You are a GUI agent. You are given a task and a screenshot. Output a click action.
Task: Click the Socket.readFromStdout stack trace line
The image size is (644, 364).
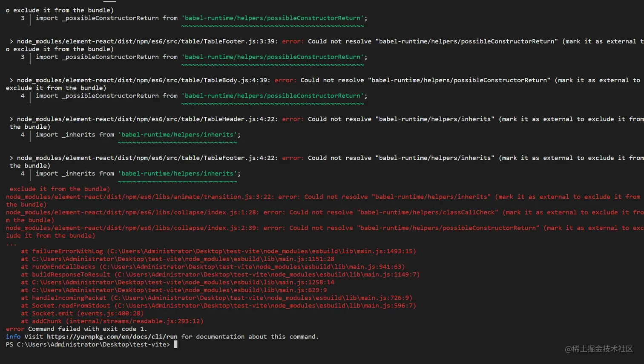pos(218,306)
